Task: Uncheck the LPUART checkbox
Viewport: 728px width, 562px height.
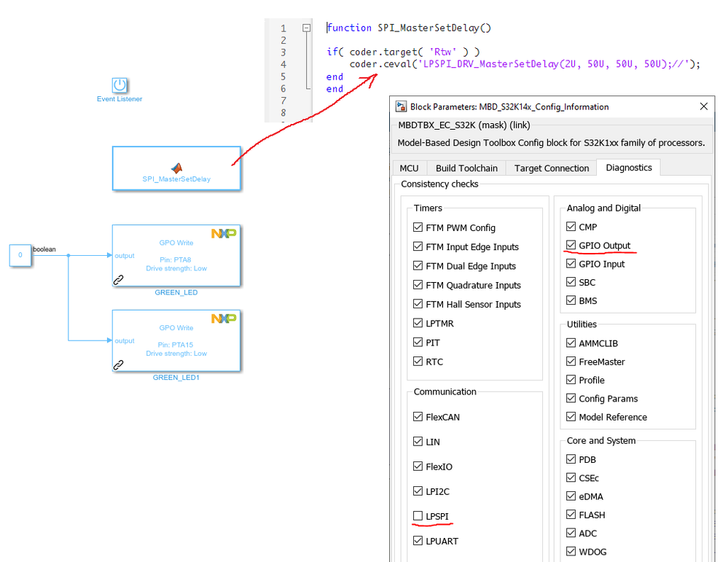Action: coord(418,541)
